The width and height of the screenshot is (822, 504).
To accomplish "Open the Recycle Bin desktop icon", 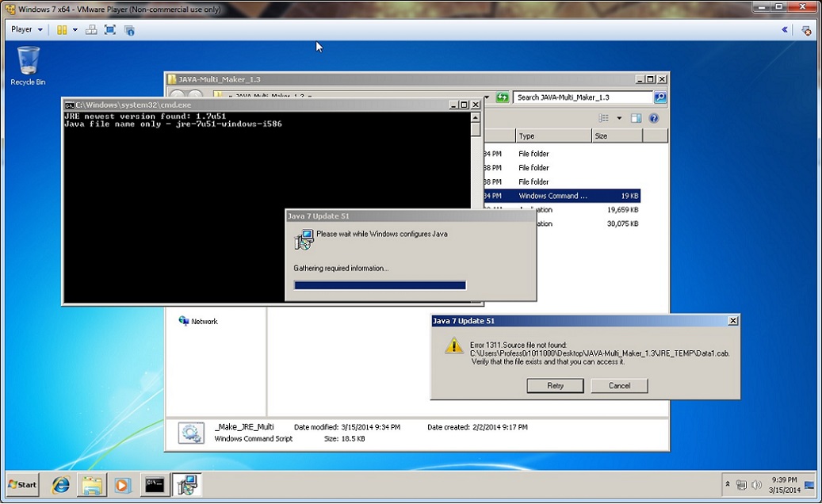I will point(28,66).
